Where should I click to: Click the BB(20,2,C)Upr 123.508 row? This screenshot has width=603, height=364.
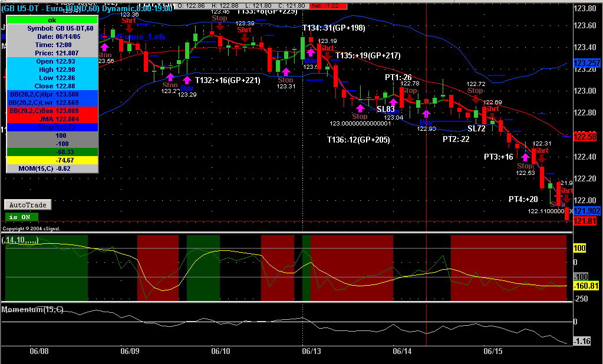point(52,94)
